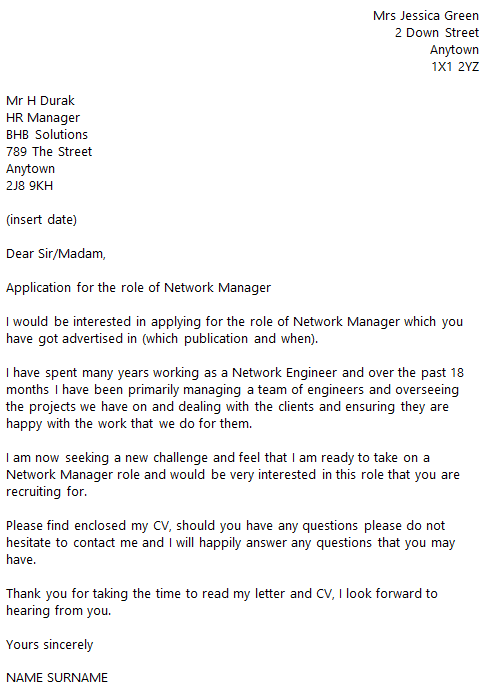Screen dimensions: 485x693
Task: Click the 2 Down Street address line
Action: coord(437,33)
